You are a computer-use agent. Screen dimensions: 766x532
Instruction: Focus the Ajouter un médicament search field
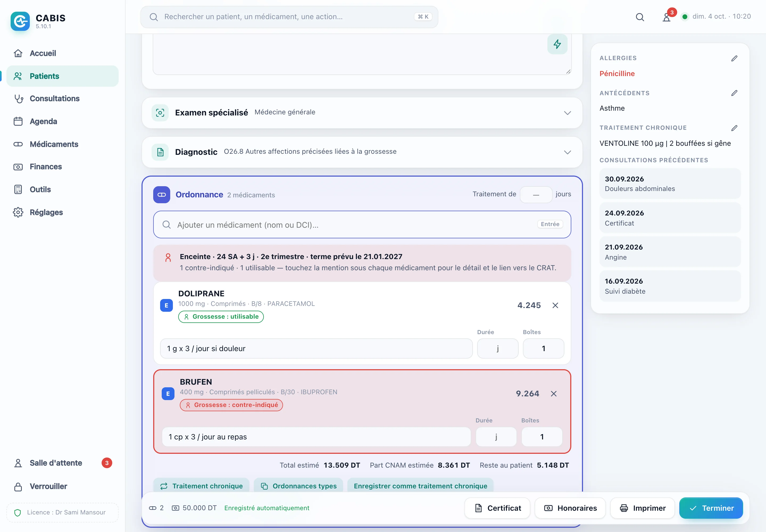coord(362,225)
